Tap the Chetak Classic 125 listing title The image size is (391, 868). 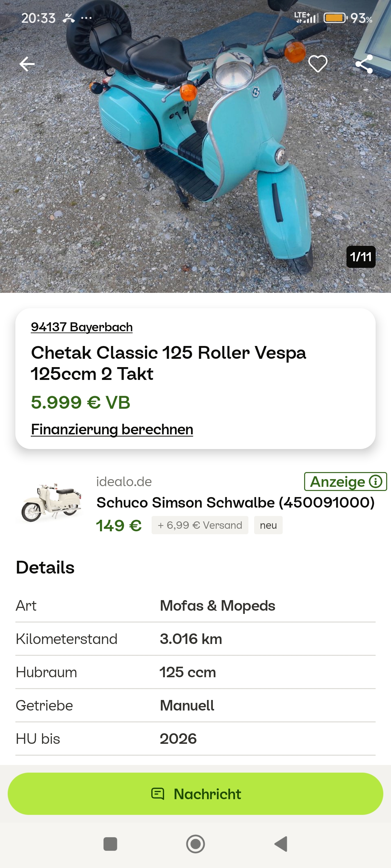point(169,363)
